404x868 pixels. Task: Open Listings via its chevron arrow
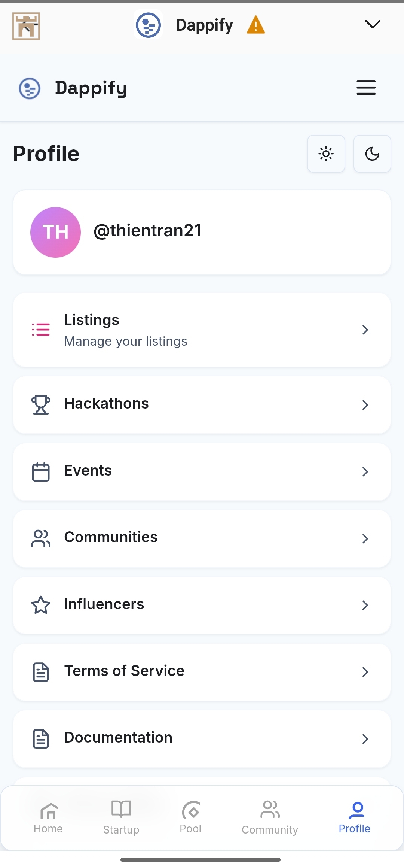(365, 330)
